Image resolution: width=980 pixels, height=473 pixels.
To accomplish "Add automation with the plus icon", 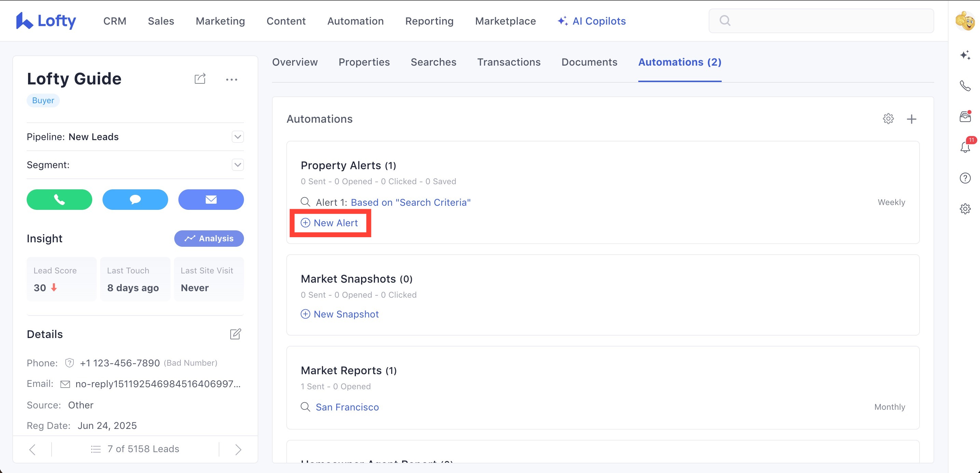I will pyautogui.click(x=912, y=119).
